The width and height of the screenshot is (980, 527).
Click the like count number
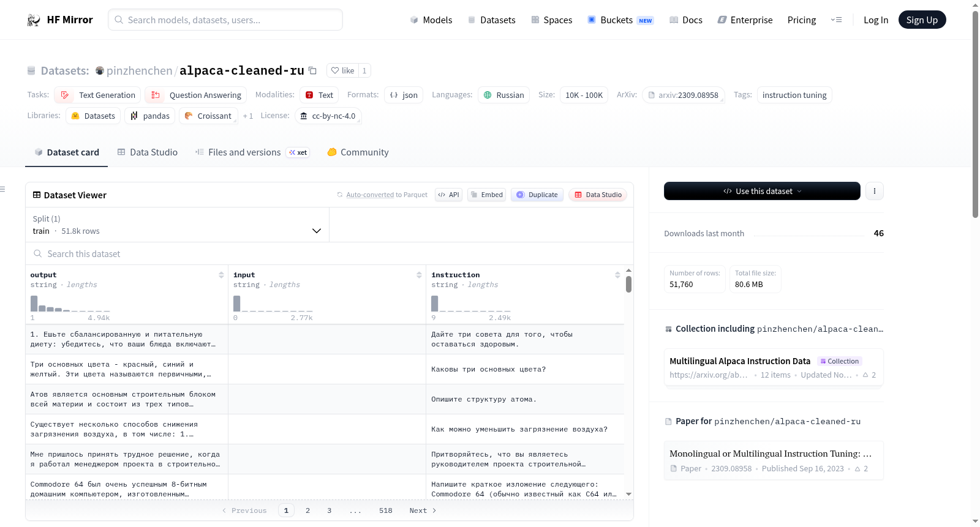click(364, 70)
